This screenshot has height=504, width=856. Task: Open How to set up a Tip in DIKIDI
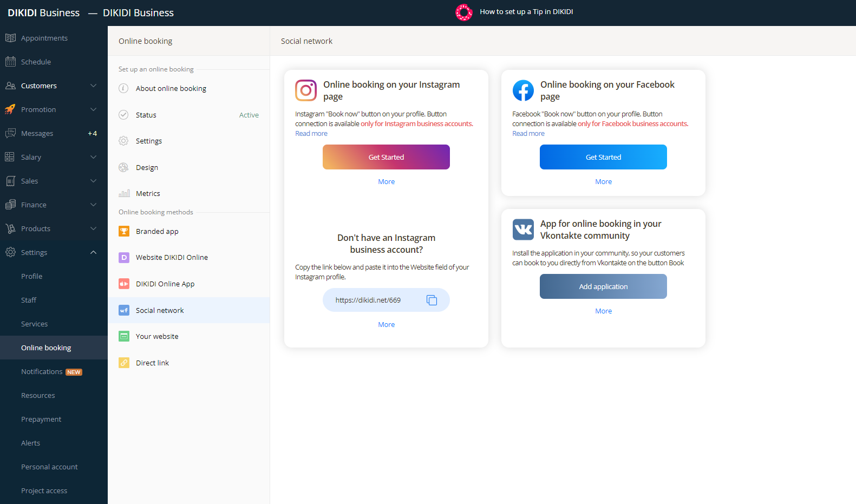coord(526,12)
